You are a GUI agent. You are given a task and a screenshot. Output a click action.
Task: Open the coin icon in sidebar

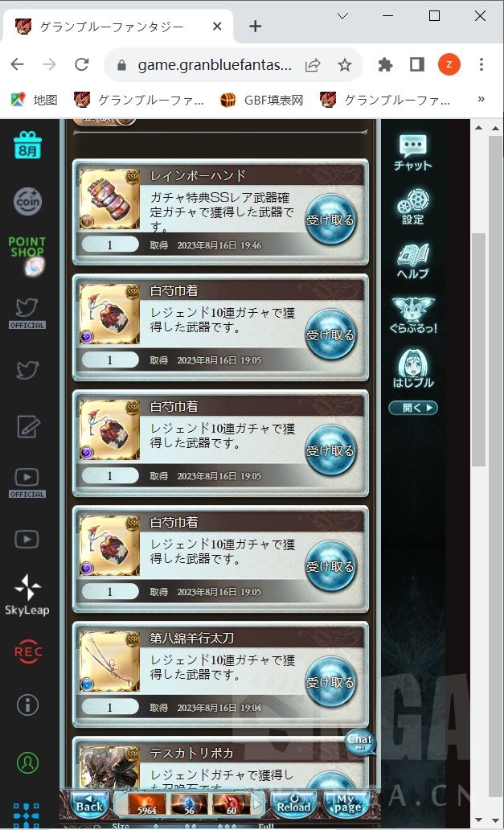27,201
